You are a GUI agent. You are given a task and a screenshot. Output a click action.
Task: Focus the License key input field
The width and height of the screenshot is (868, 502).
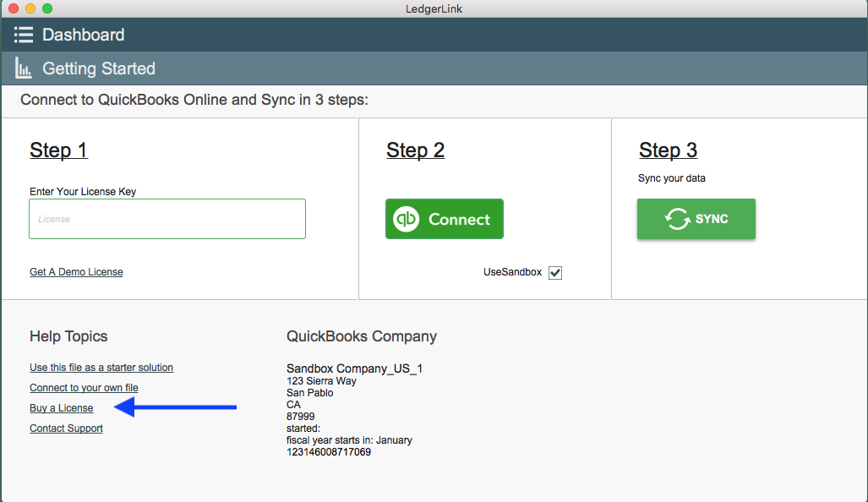click(x=167, y=219)
